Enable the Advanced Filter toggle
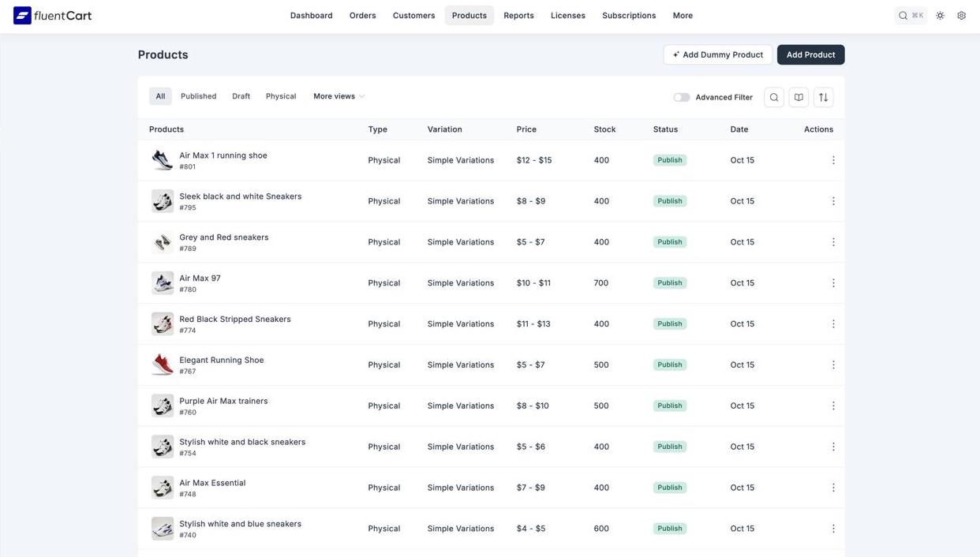This screenshot has width=980, height=557. pyautogui.click(x=681, y=97)
